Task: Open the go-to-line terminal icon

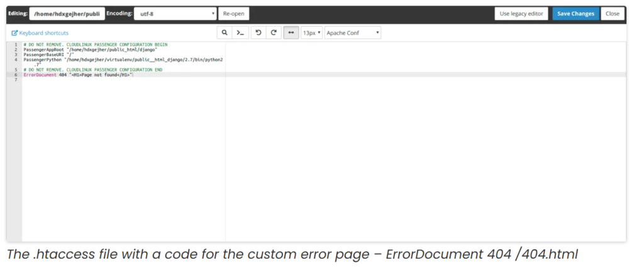Action: [240, 33]
